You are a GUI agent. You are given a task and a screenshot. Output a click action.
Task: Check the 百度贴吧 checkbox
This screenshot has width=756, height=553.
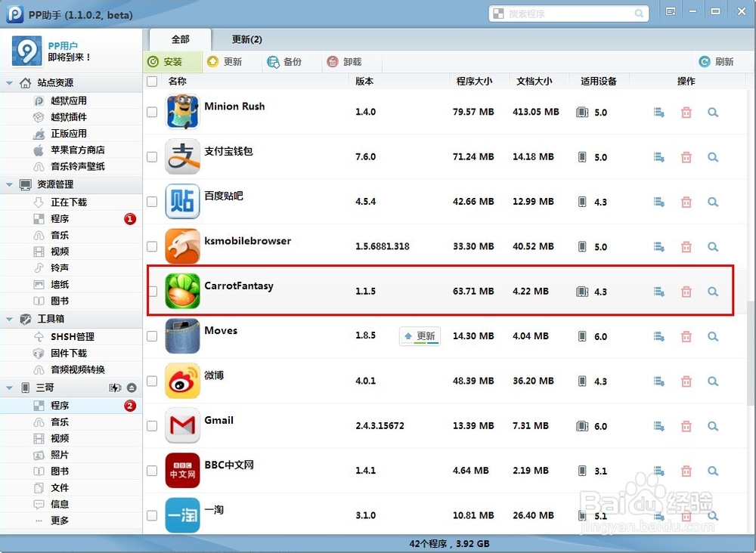(x=152, y=202)
